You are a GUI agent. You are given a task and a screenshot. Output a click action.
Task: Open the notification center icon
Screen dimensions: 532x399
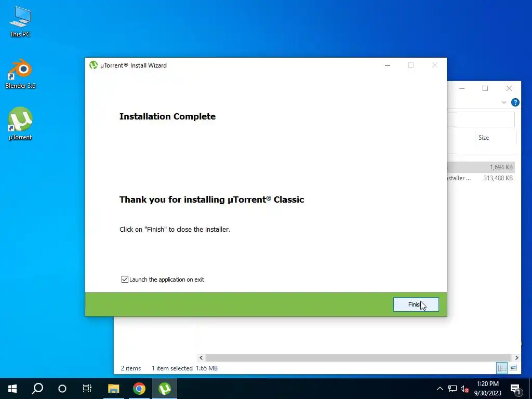pos(515,389)
